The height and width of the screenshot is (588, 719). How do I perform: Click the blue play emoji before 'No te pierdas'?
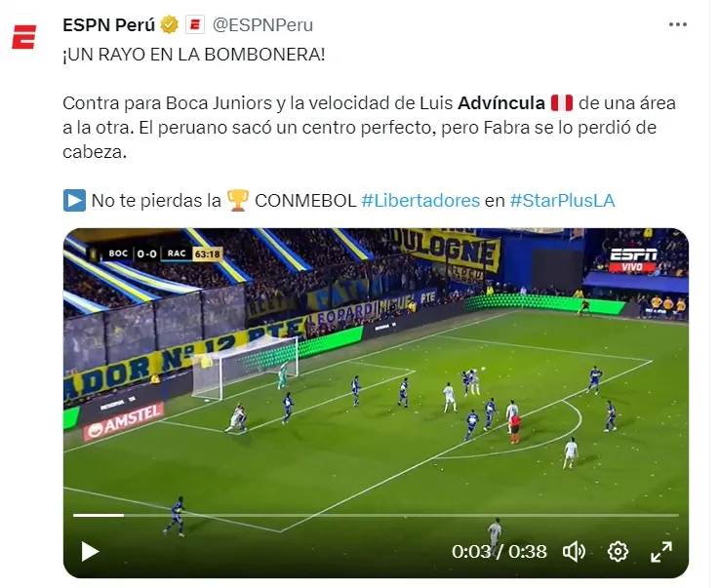[x=74, y=201]
